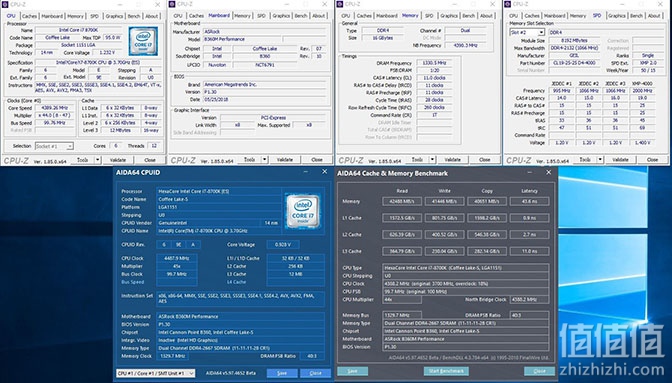This screenshot has width=672, height=383.
Task: Open Tools dropdown arrow in the Mainboard CPU-Z window
Action: click(x=265, y=160)
